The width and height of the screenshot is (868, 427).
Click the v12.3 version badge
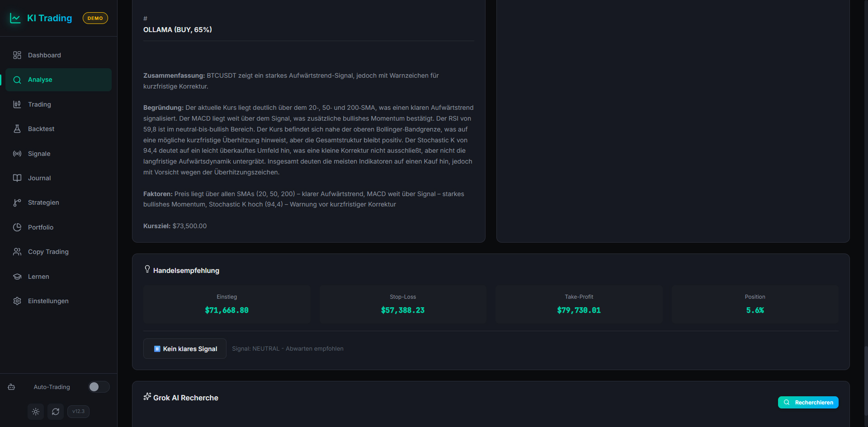click(78, 412)
